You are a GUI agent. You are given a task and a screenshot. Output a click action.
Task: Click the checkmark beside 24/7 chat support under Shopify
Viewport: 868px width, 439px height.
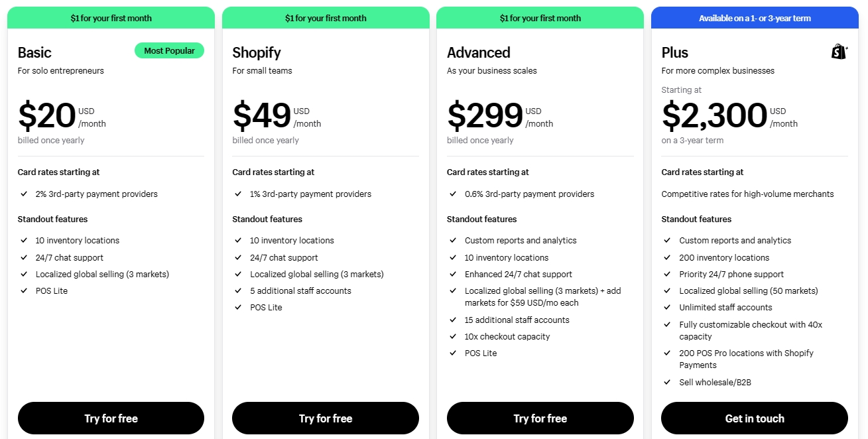click(238, 257)
